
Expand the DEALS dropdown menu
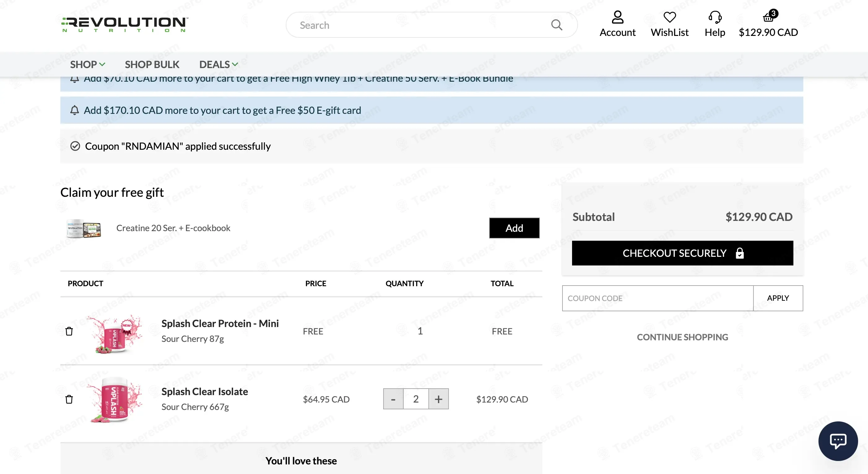click(x=219, y=64)
